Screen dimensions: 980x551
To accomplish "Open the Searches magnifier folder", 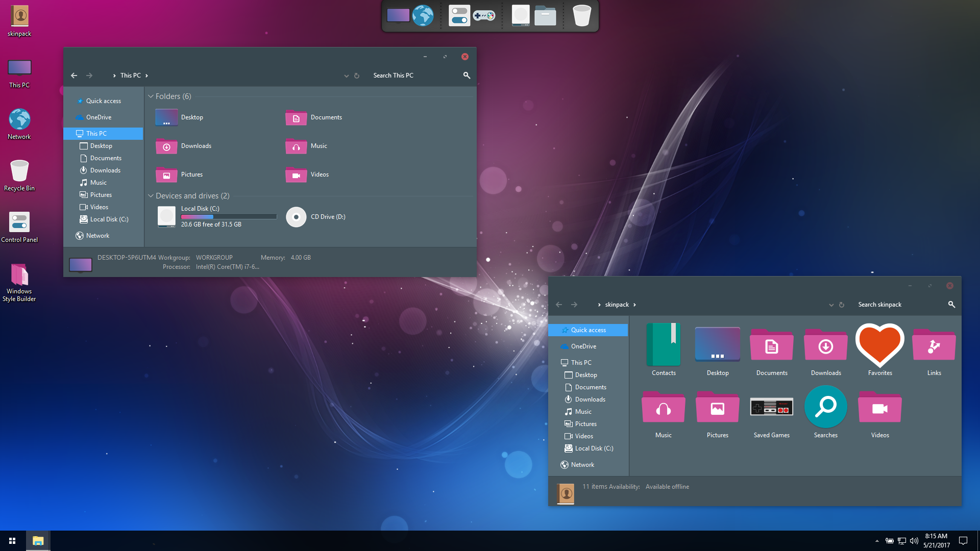I will tap(825, 407).
